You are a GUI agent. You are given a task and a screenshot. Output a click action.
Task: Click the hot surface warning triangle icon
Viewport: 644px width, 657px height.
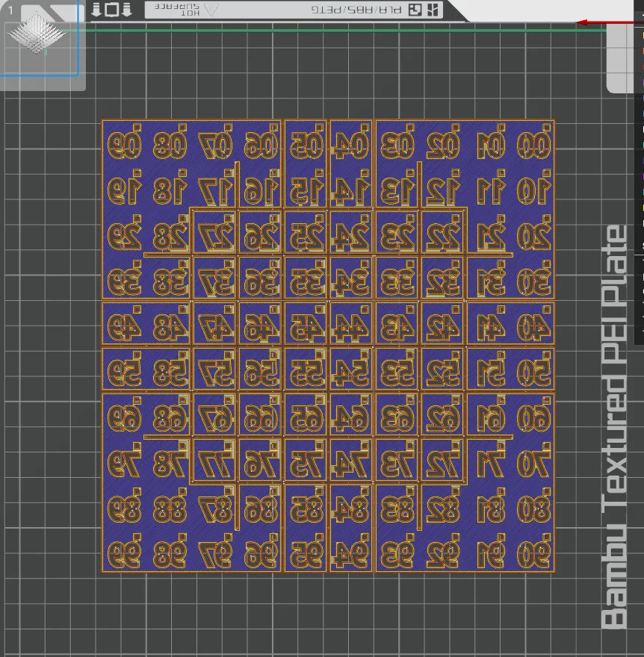tap(211, 9)
